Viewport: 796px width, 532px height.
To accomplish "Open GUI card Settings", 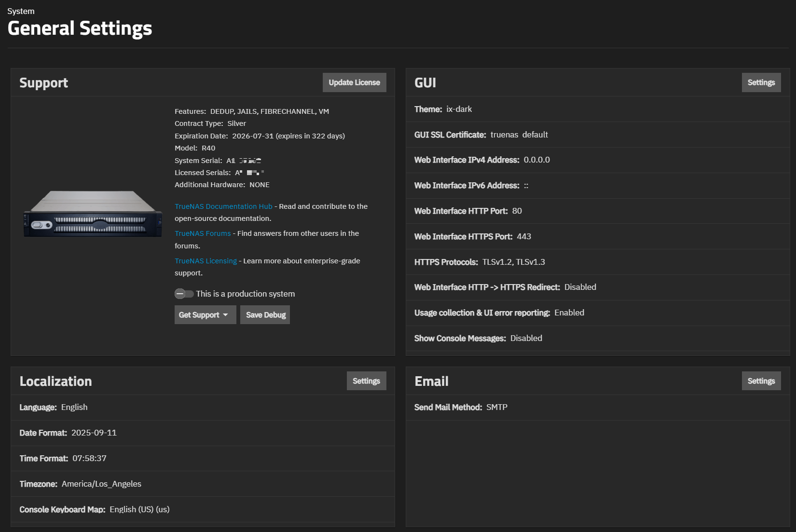I will coord(761,82).
